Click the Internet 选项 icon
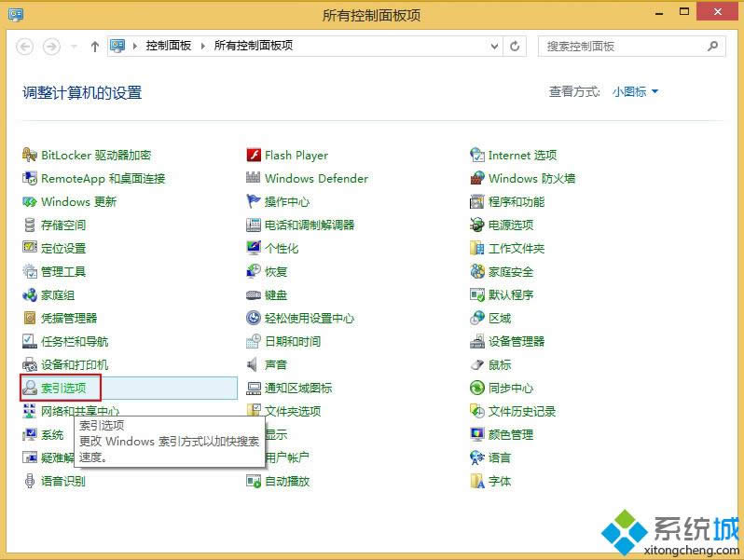This screenshot has width=744, height=560. 476,155
